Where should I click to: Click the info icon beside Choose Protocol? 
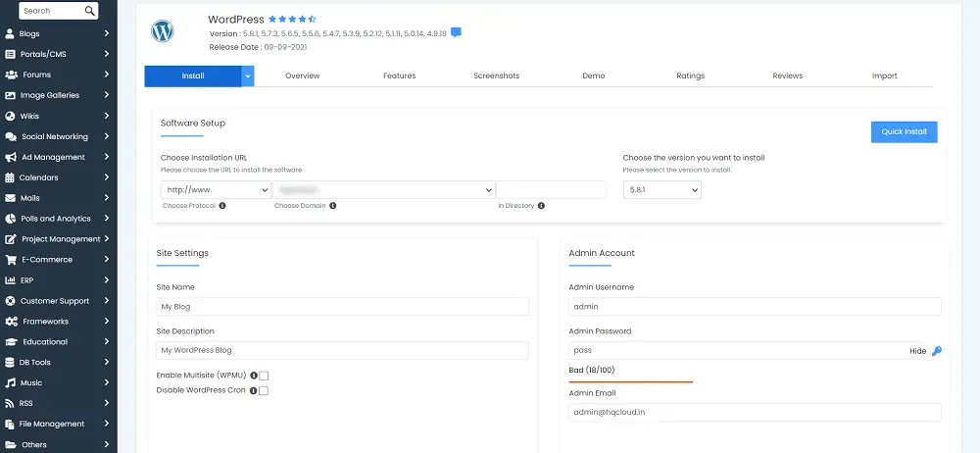click(222, 205)
